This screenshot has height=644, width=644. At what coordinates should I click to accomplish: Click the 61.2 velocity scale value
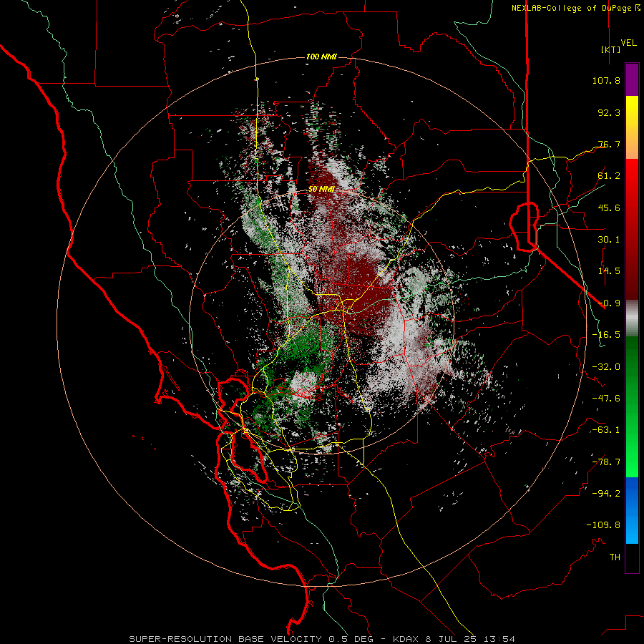[609, 176]
